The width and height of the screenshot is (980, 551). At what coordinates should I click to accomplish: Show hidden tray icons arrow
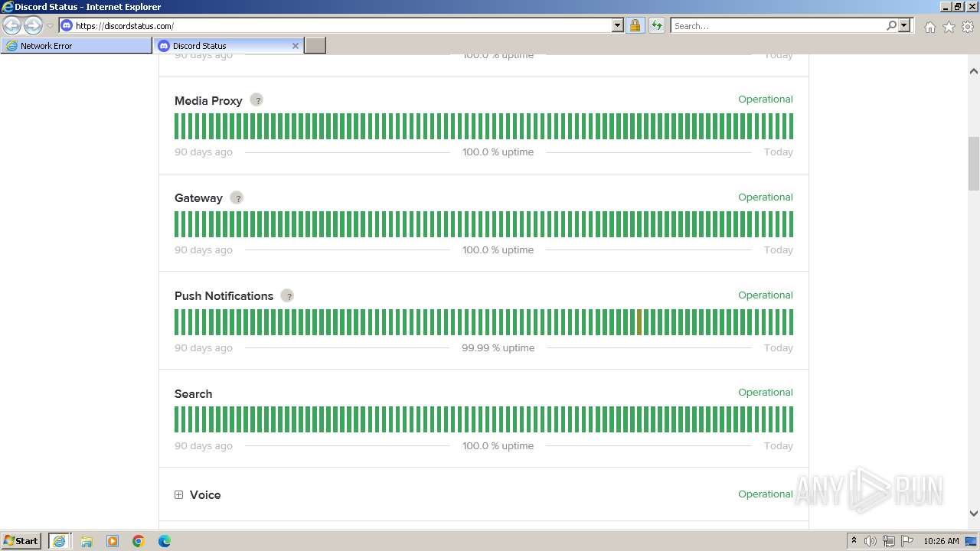[854, 541]
